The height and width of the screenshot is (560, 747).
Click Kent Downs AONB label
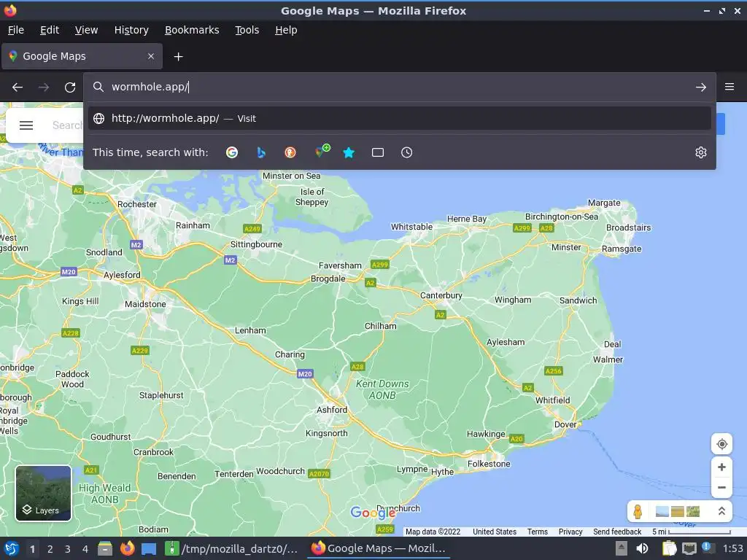click(382, 389)
